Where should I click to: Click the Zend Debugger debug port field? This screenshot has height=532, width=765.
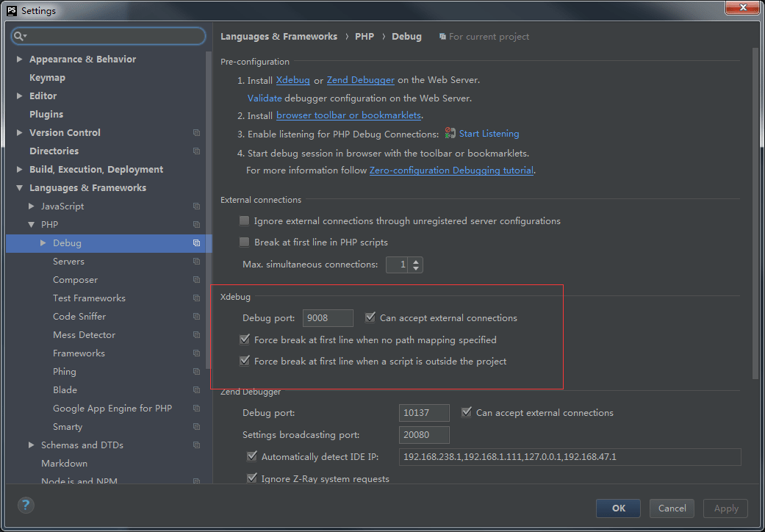(x=424, y=413)
